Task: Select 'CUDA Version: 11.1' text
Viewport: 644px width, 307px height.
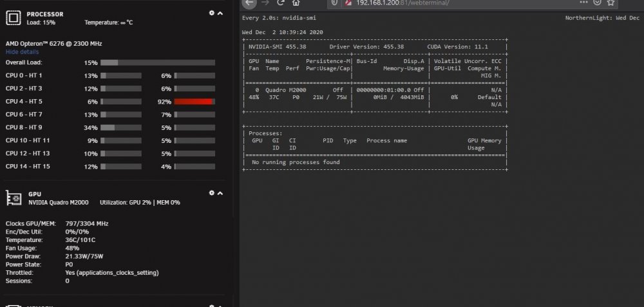Action: click(457, 47)
